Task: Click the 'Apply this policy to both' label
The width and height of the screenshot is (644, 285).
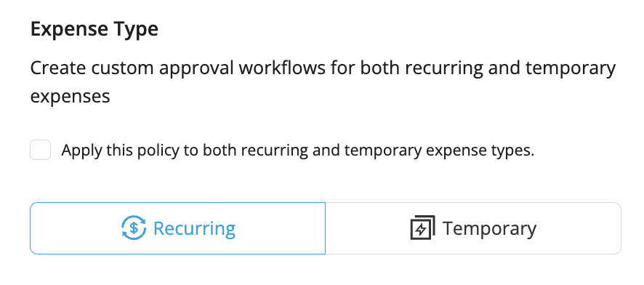Action: coord(298,150)
